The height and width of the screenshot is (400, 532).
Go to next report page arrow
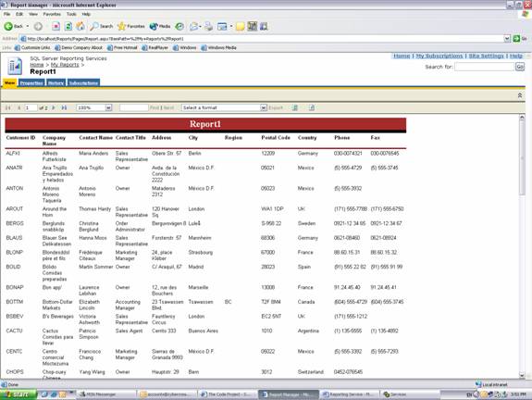pyautogui.click(x=54, y=107)
